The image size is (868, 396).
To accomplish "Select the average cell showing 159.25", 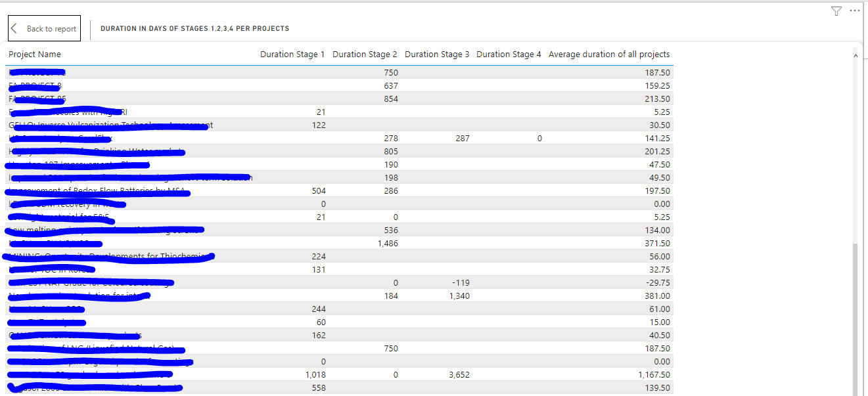I will tap(658, 86).
